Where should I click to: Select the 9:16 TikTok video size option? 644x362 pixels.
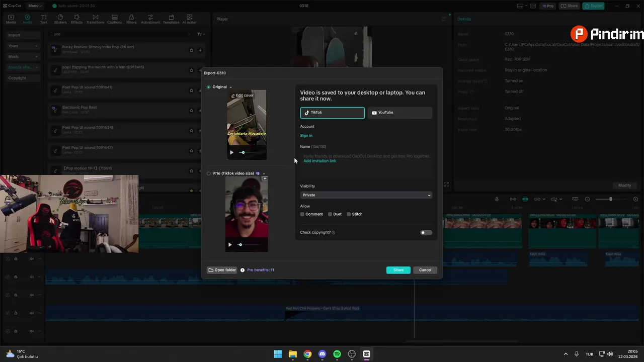[209, 173]
